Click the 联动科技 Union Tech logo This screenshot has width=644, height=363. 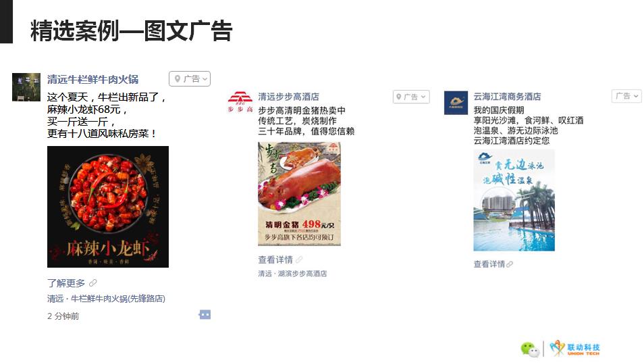click(574, 348)
